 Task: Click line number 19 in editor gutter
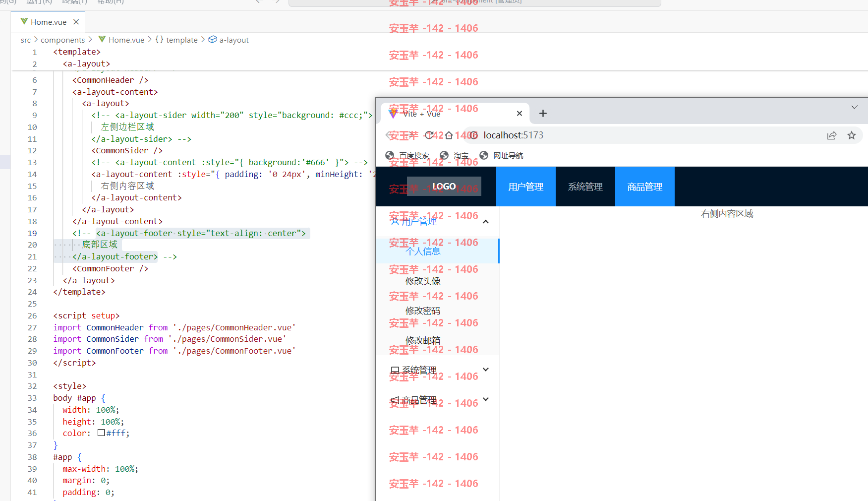32,233
